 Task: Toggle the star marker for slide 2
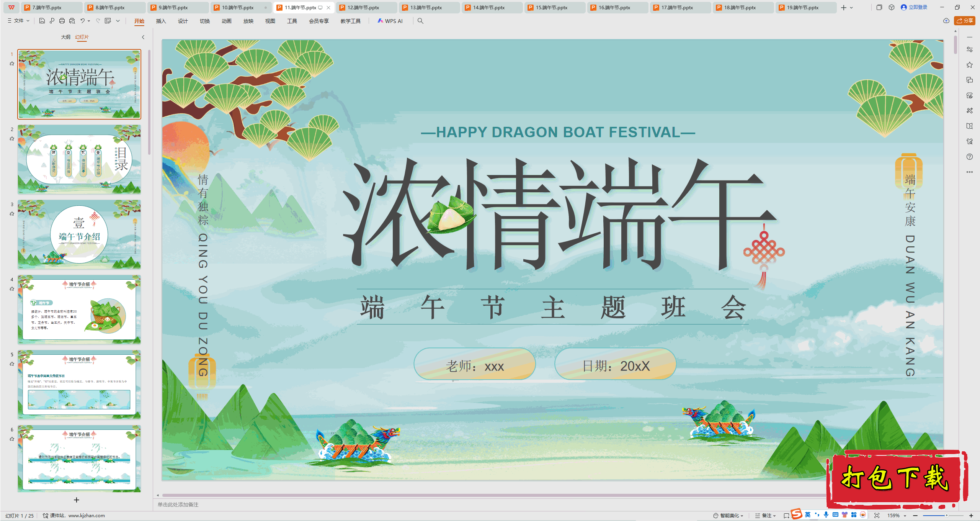[12, 139]
